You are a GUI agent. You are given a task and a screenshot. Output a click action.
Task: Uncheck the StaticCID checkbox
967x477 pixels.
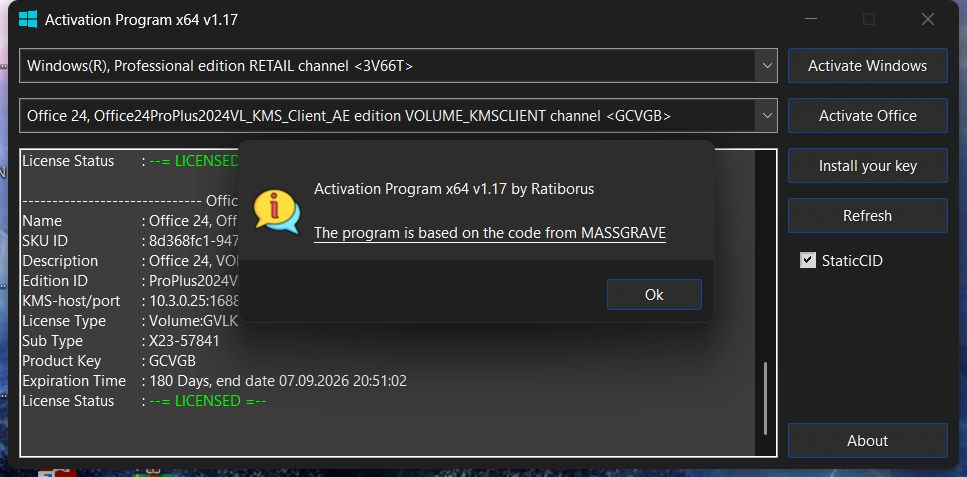[807, 260]
